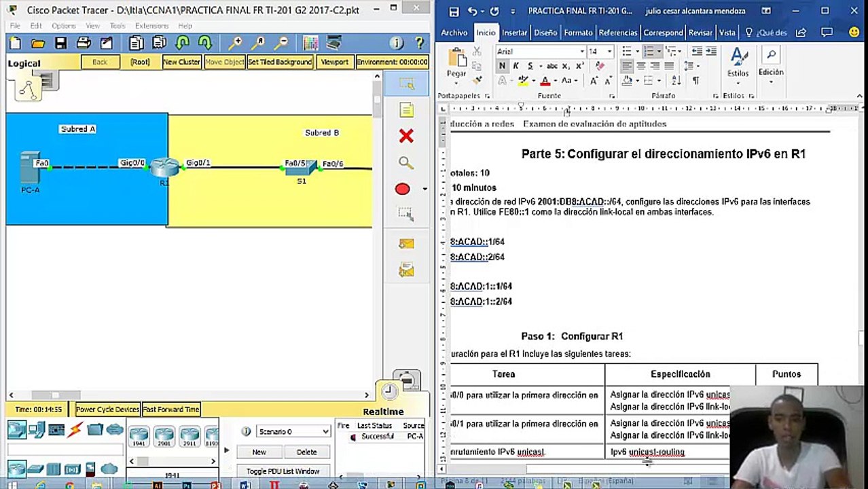Save the Packet Tracer network file
Viewport: 868px width, 489px height.
[61, 43]
